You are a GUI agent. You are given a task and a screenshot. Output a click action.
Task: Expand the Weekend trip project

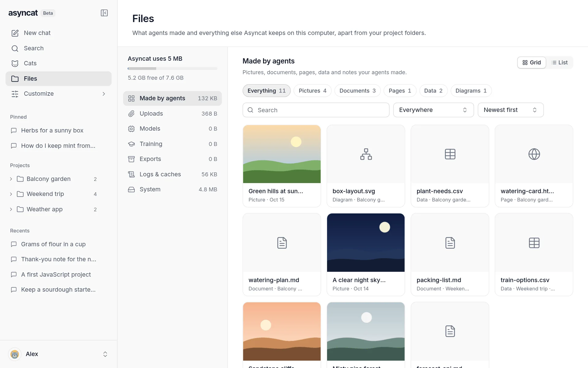11,194
